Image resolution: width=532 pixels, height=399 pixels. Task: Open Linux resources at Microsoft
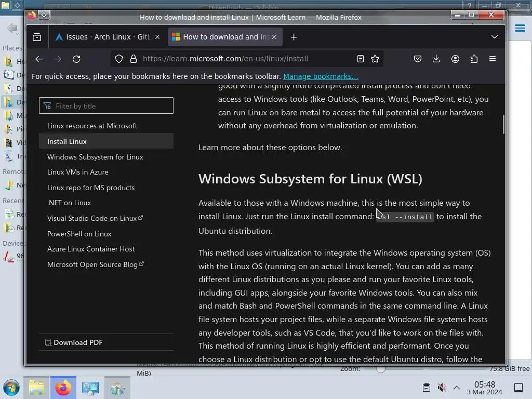[x=92, y=126]
